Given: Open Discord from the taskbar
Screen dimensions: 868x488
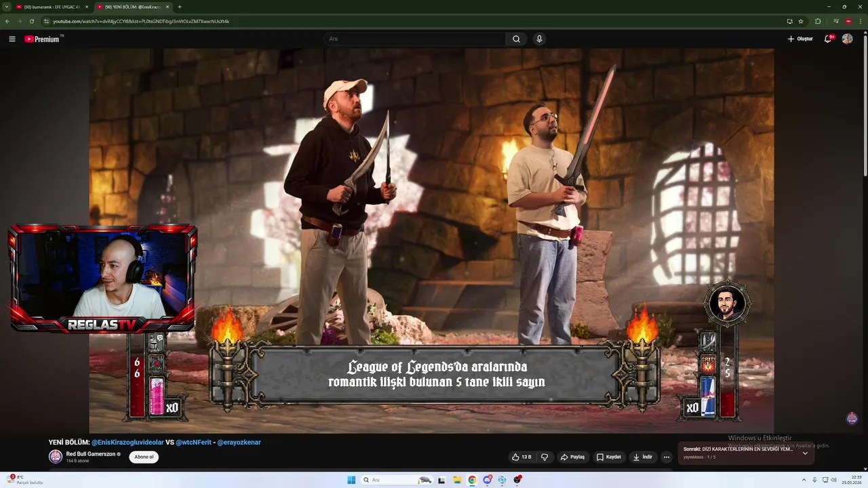Looking at the screenshot, I should click(487, 480).
